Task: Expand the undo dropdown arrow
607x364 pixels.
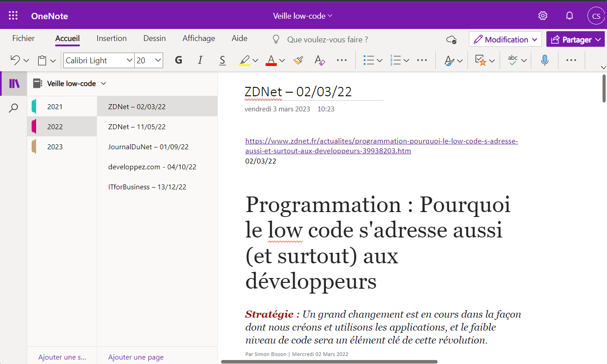Action: [26, 61]
